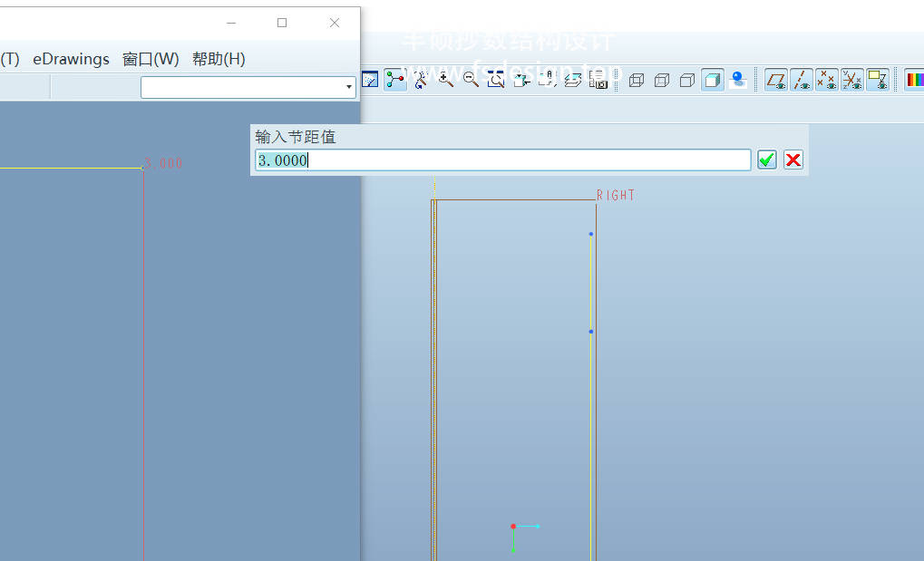
Task: Open the View Manager icon
Action: click(x=598, y=80)
